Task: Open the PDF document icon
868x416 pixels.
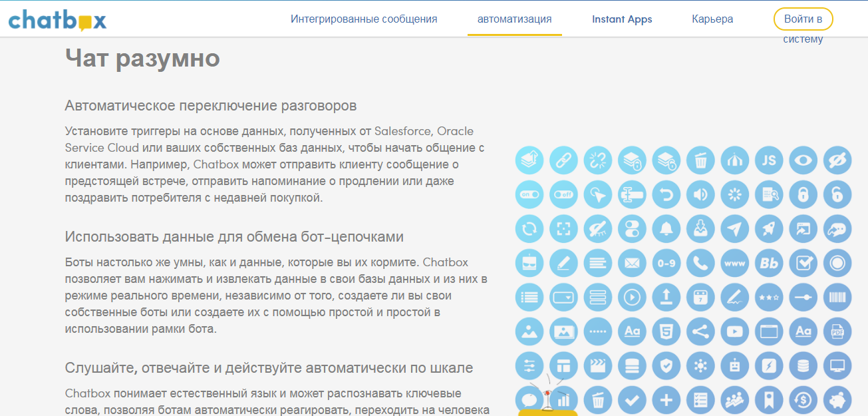Action: [x=837, y=331]
